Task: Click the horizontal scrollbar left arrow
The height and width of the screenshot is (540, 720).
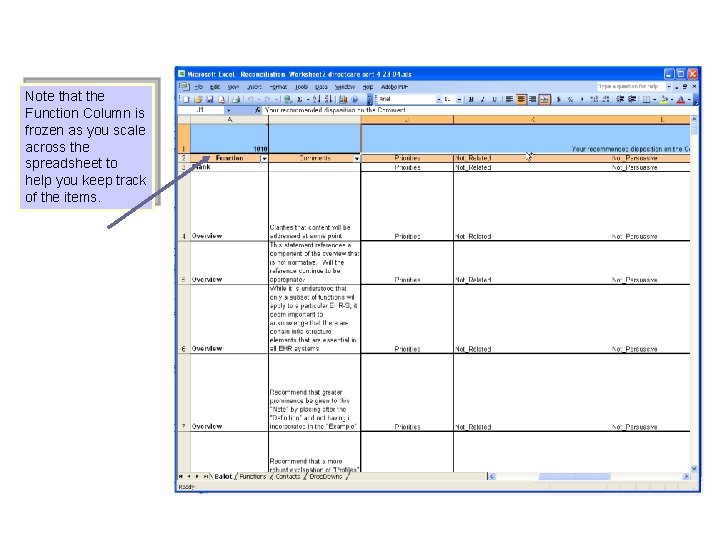Action: pos(492,477)
